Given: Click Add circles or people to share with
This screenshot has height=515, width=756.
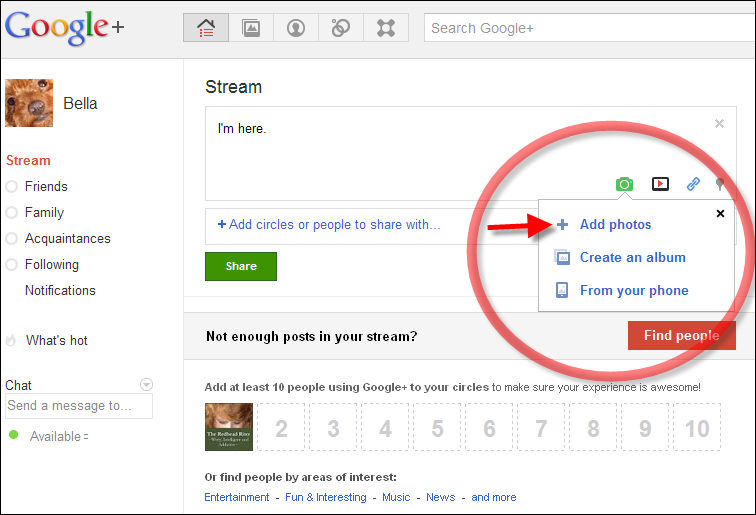Looking at the screenshot, I should pos(329,225).
